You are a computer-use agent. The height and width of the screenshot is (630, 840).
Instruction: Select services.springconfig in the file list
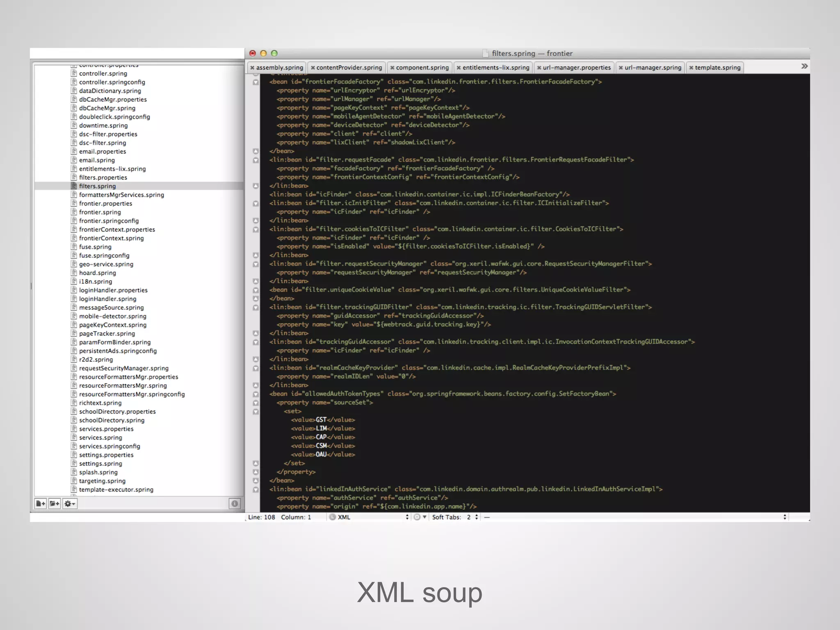tap(110, 446)
